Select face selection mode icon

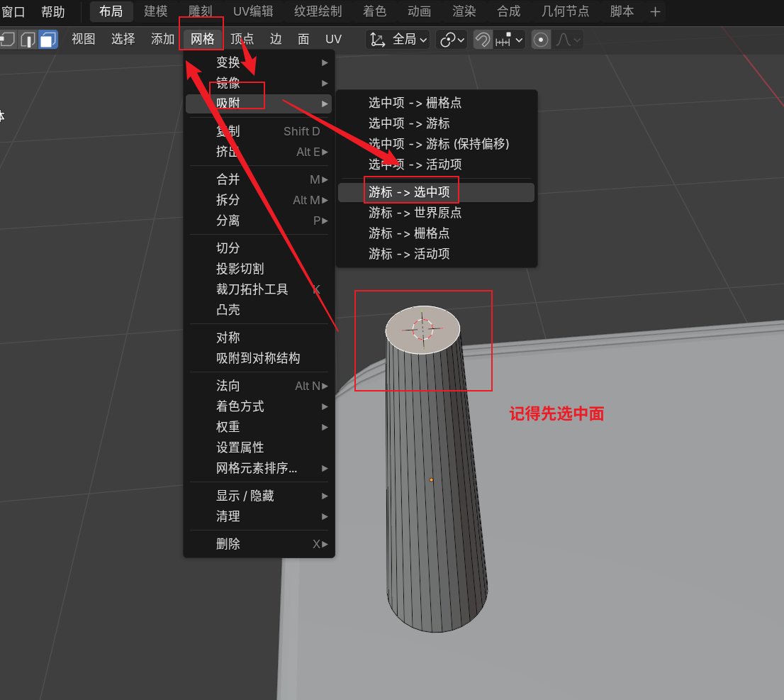click(47, 40)
